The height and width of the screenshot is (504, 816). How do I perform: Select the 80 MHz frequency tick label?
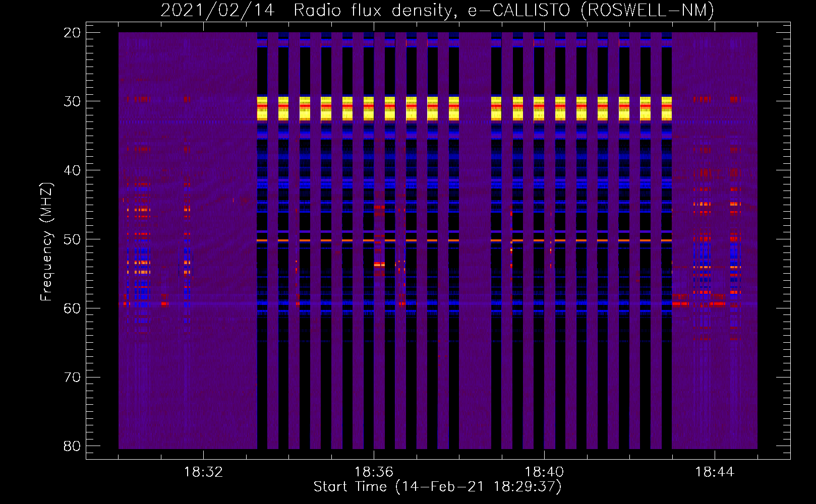click(x=73, y=446)
